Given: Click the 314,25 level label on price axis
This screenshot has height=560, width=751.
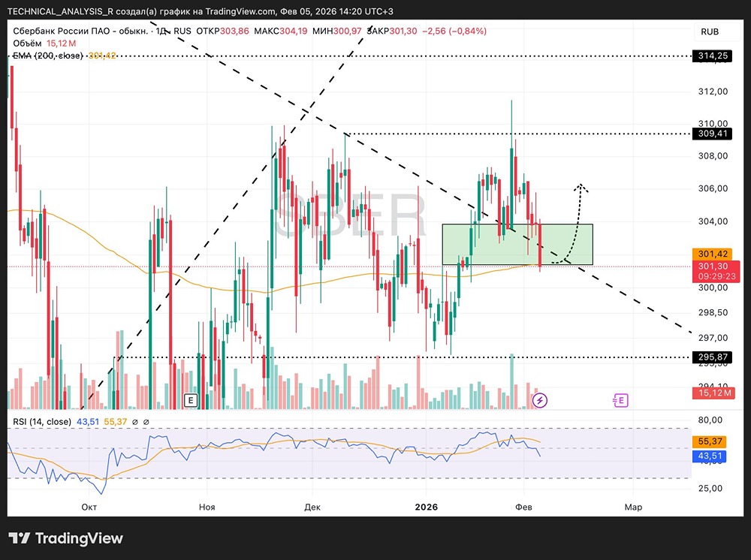Looking at the screenshot, I should click(x=712, y=56).
